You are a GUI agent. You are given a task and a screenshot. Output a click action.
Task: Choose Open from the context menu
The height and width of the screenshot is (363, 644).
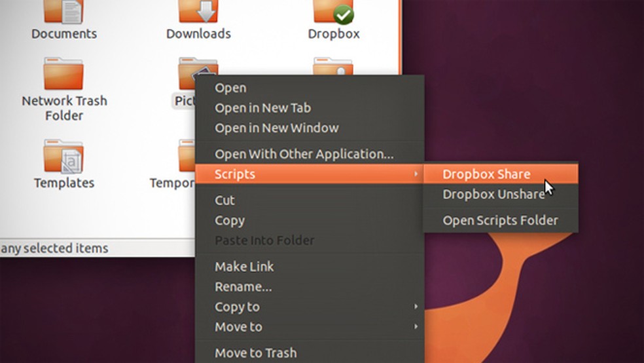tap(310, 88)
